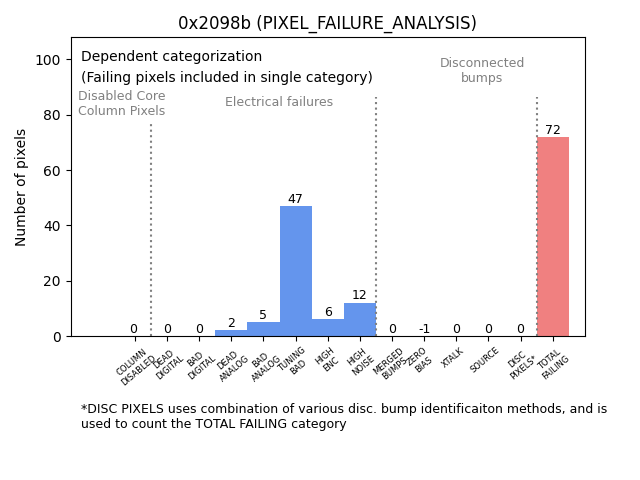Screen dimensions: 640x480
Task: Click the SOURCE x-axis tick label
Action: click(x=485, y=360)
